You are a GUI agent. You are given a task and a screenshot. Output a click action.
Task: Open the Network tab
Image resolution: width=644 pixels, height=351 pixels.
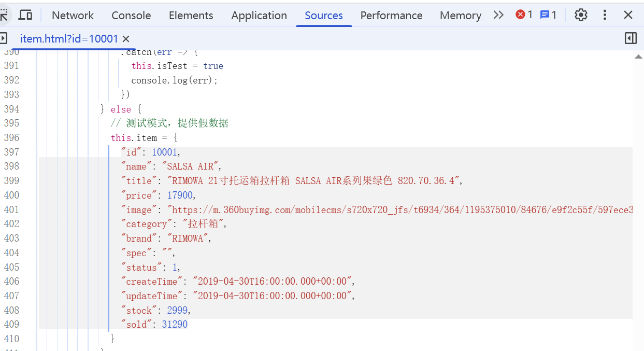73,16
